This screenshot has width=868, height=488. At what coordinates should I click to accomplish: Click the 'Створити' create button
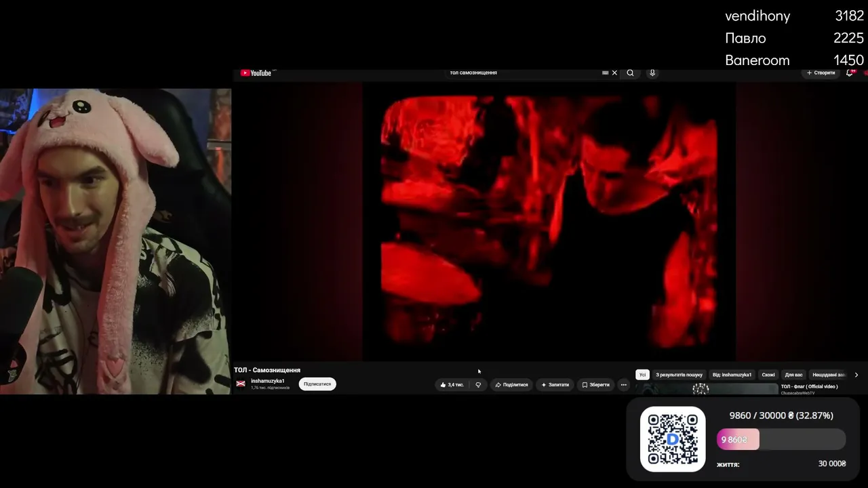point(821,73)
